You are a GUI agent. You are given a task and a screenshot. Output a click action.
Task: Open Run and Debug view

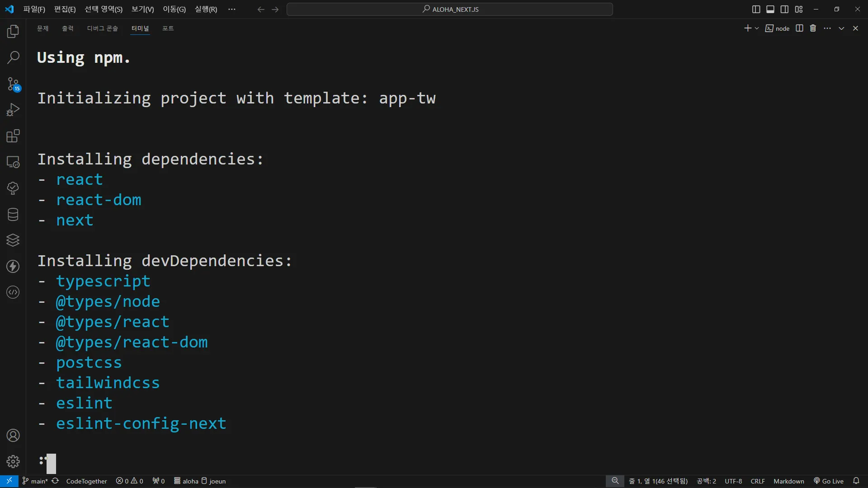point(13,110)
